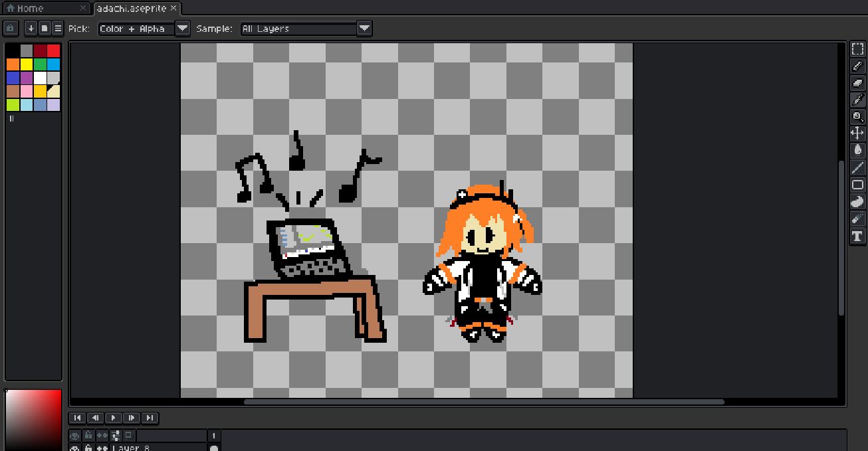Screen dimensions: 868x451
Task: Select the Line tool
Action: tap(857, 167)
